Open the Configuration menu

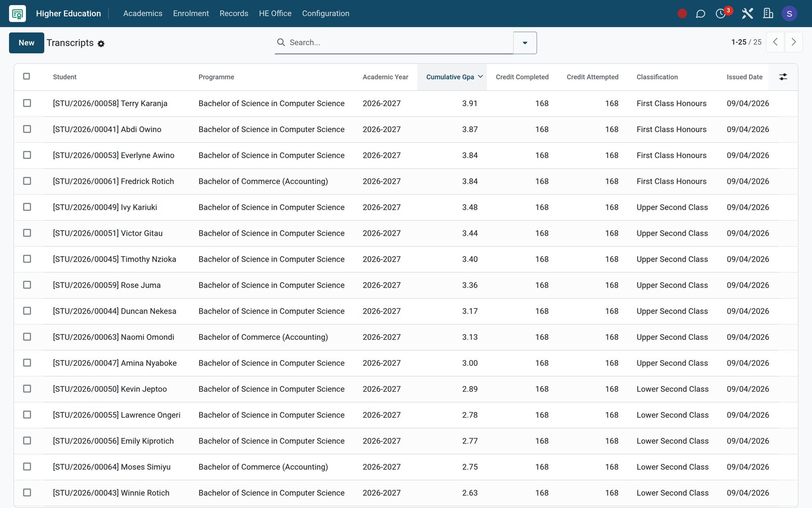(326, 14)
